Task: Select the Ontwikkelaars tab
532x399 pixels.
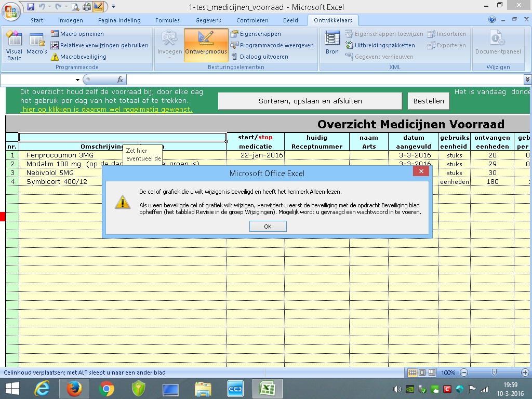Action: click(333, 20)
